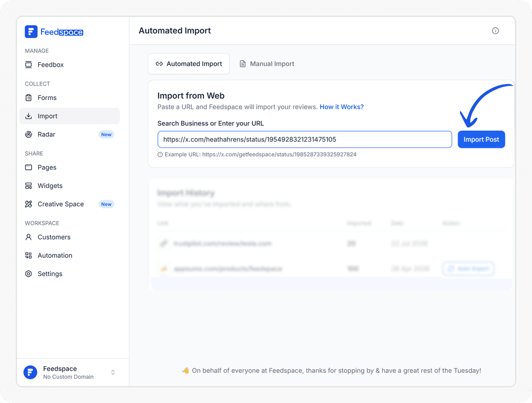
Task: Click the Customers person icon
Action: [29, 237]
